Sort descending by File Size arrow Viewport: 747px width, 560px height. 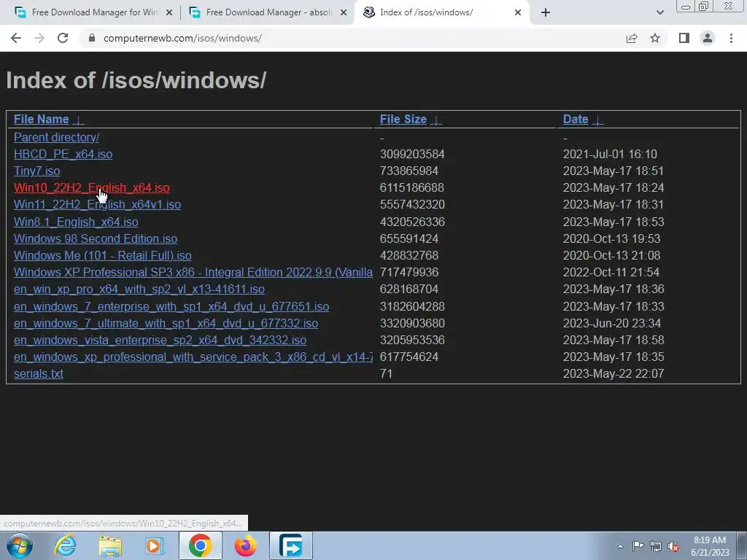point(436,120)
